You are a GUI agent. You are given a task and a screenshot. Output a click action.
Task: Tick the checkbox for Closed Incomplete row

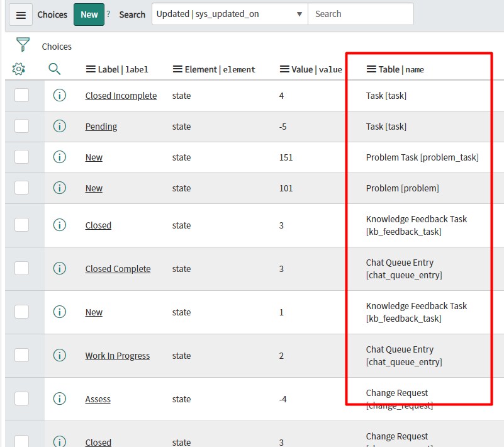[22, 96]
